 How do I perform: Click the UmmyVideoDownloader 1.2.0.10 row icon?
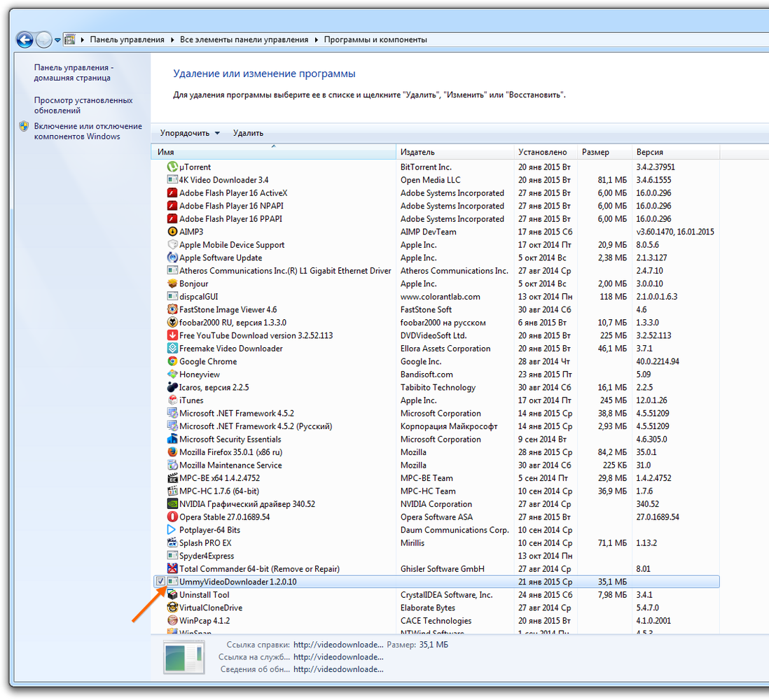172,582
